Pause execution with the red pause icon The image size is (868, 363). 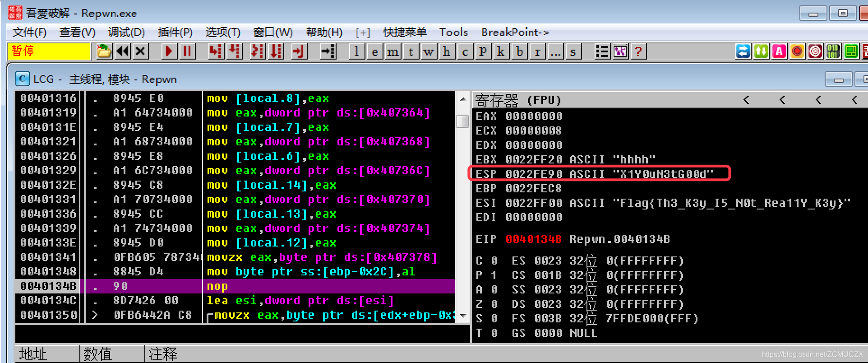tap(187, 51)
